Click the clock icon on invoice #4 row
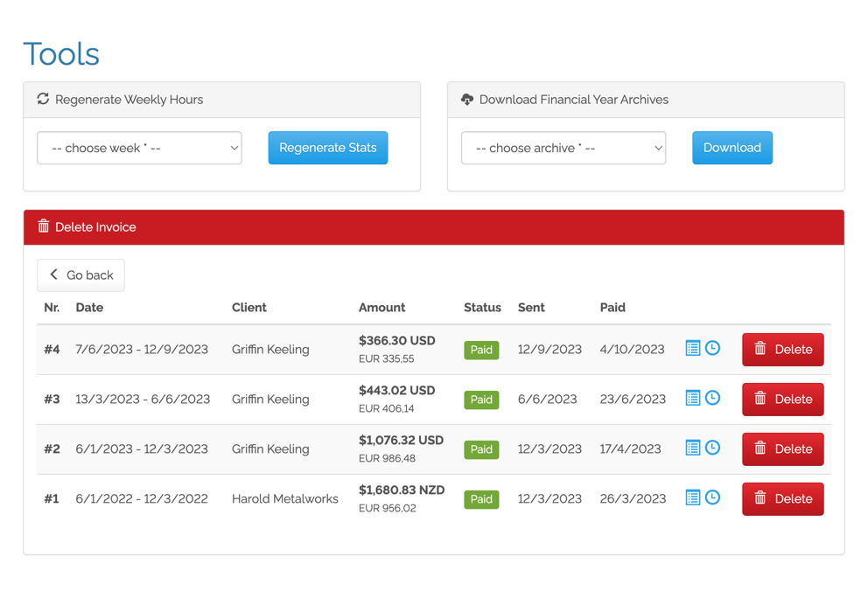The height and width of the screenshot is (612, 868). click(x=712, y=347)
